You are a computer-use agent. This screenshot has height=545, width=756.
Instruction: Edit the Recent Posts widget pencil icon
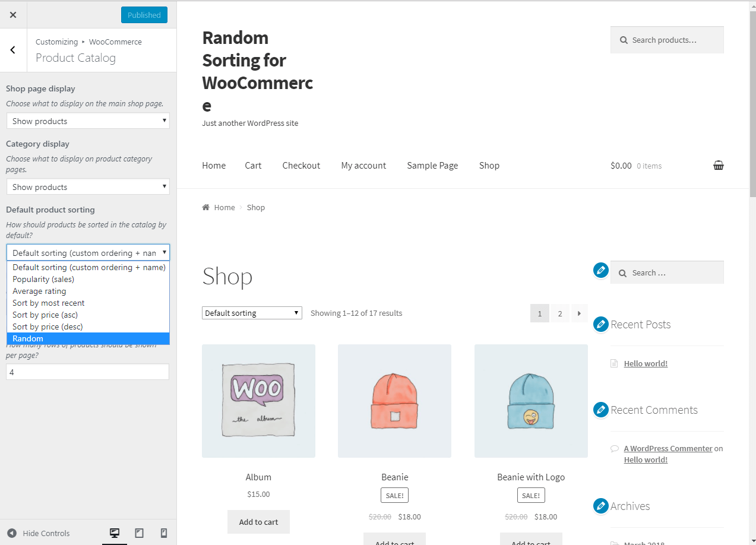coord(601,324)
